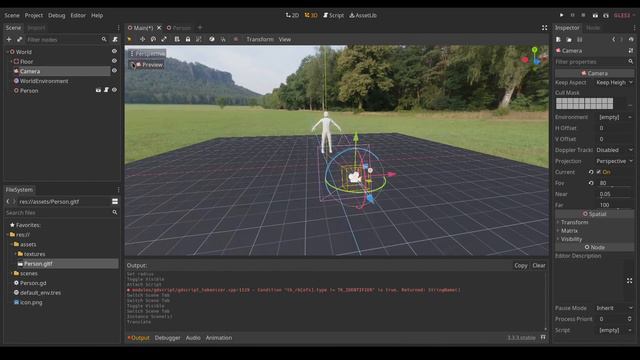Viewport: 640px width, 360px height.
Task: Add a new node with the plus icon
Action: click(x=9, y=40)
